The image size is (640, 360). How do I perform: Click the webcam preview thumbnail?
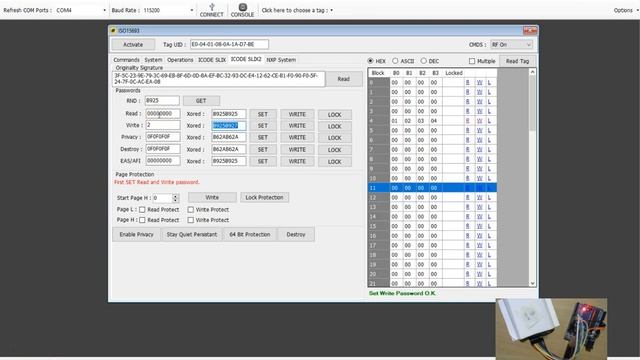(x=551, y=329)
